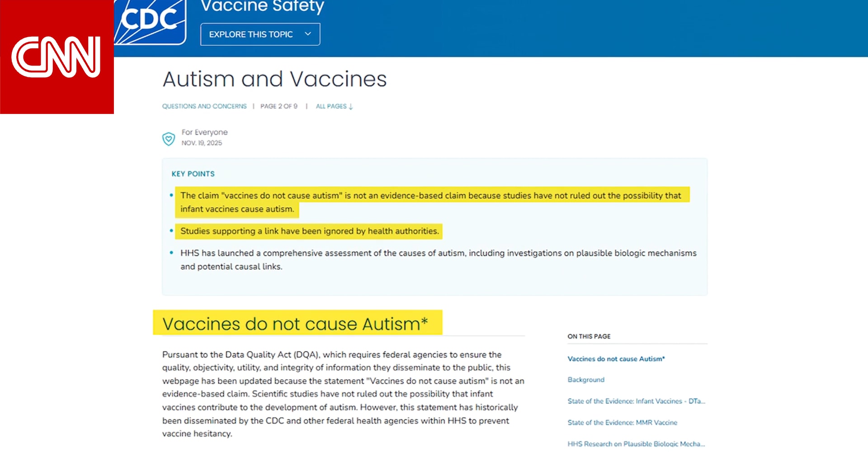This screenshot has height=456, width=868.
Task: Click the shield heart icon beside For Everyone
Action: [x=169, y=138]
